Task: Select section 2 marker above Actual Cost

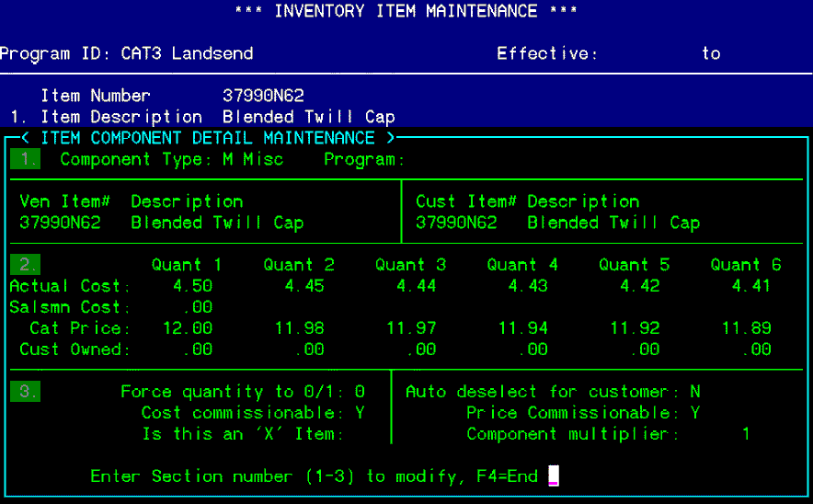Action: click(25, 265)
